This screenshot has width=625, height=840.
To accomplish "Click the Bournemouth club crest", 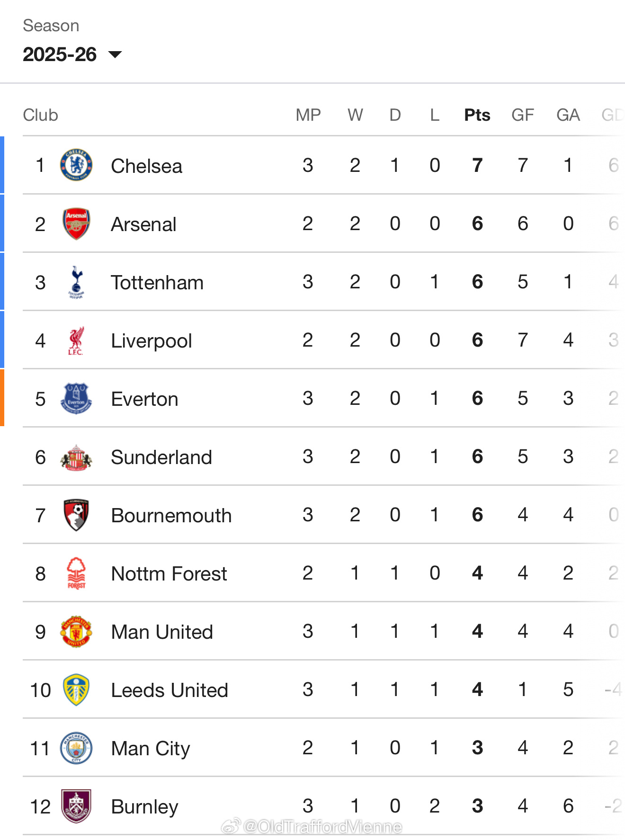I will 76,515.
